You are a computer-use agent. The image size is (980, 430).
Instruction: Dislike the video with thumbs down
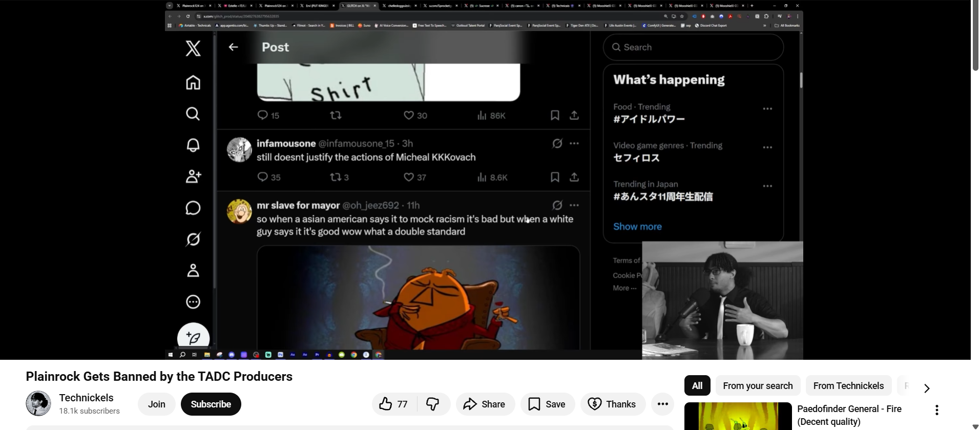(x=433, y=404)
